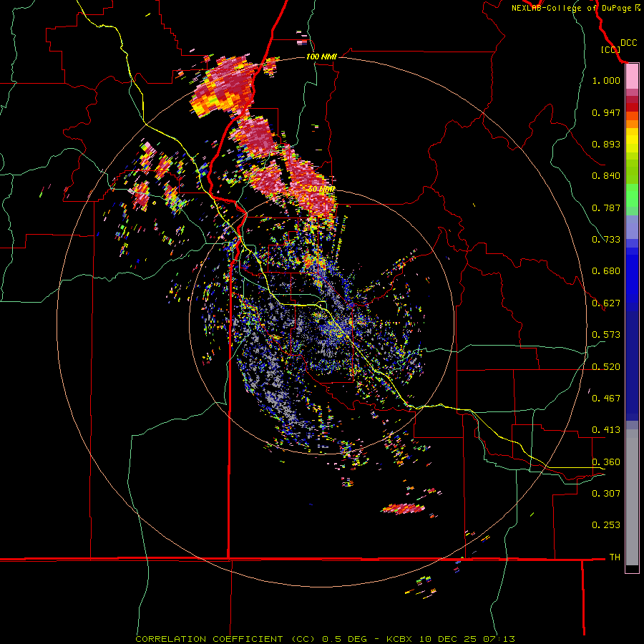Select the 0.573 color scale value
Image resolution: width=644 pixels, height=644 pixels.
(x=606, y=335)
